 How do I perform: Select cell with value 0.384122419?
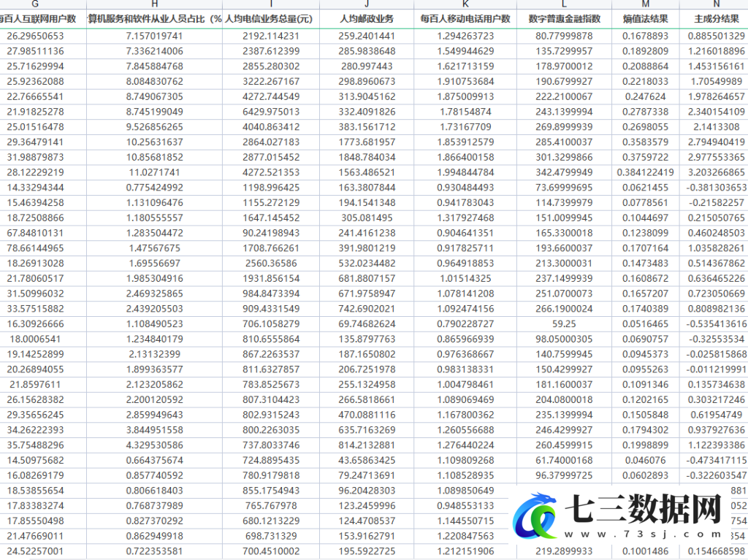tap(646, 172)
